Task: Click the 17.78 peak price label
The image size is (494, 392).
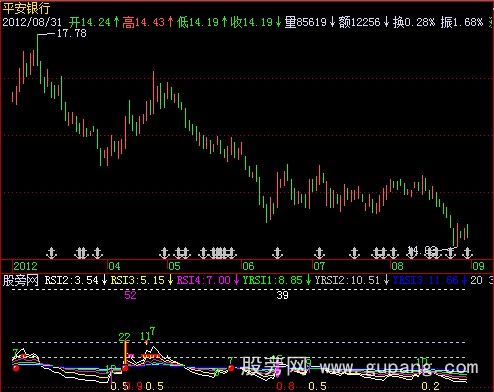Action: 72,33
